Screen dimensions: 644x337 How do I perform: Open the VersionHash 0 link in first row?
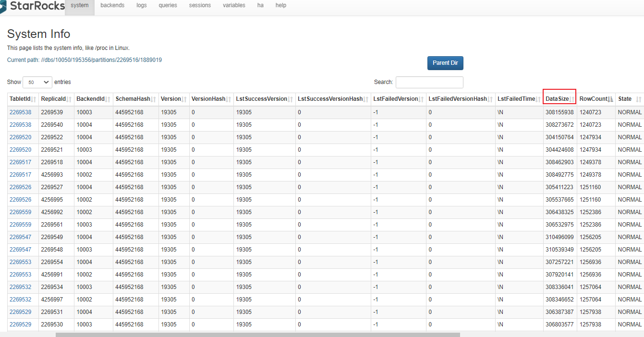[x=193, y=112]
